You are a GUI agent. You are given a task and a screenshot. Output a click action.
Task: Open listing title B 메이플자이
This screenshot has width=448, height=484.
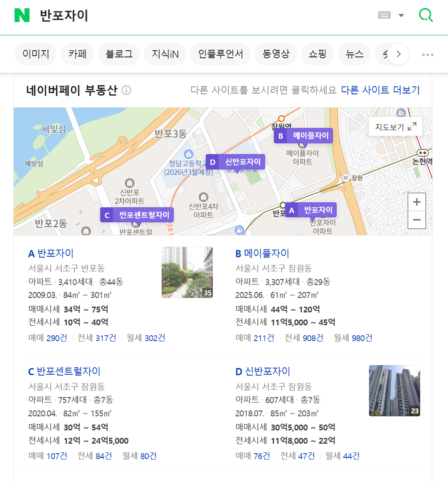coord(262,253)
